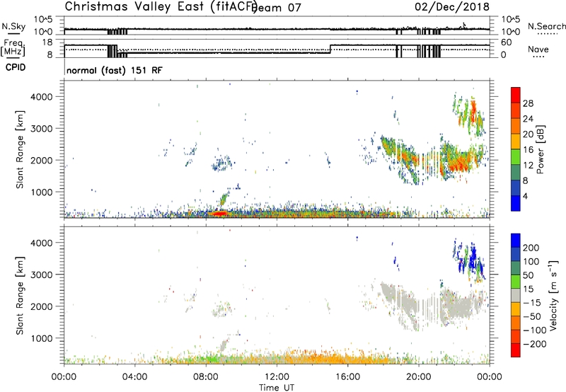Click the '16' value on the Power scale
The width and height of the screenshot is (566, 392).
[x=528, y=150]
